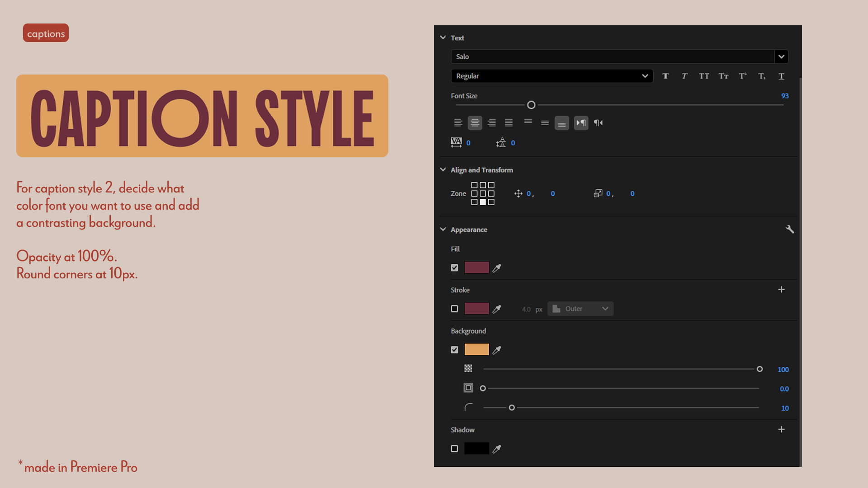Open the Regular font style dropdown
The height and width of the screenshot is (488, 868).
(552, 76)
